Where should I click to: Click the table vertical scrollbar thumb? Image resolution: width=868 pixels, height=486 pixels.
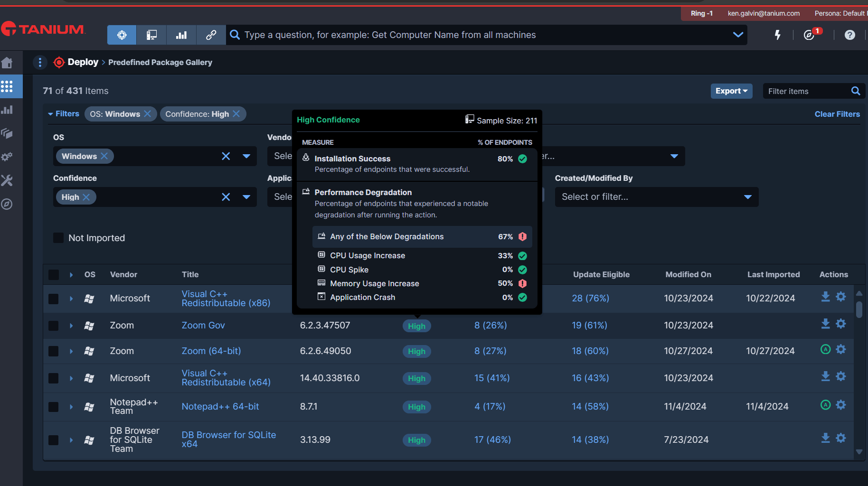[x=859, y=309]
